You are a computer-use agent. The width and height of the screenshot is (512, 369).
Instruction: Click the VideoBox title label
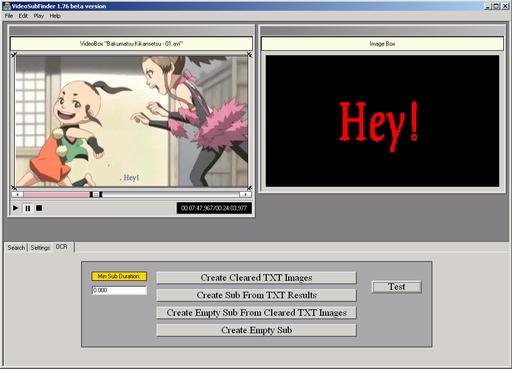click(131, 44)
